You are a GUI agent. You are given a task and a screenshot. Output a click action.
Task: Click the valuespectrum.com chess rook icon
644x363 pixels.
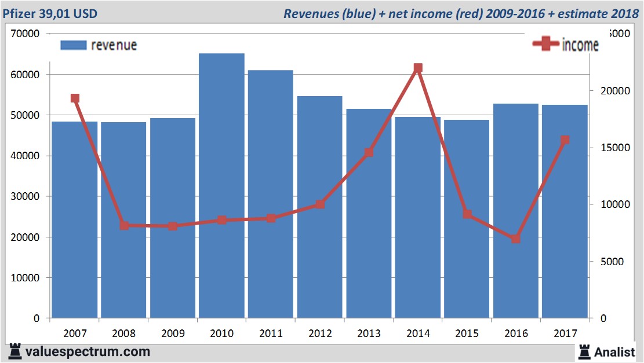pyautogui.click(x=15, y=351)
